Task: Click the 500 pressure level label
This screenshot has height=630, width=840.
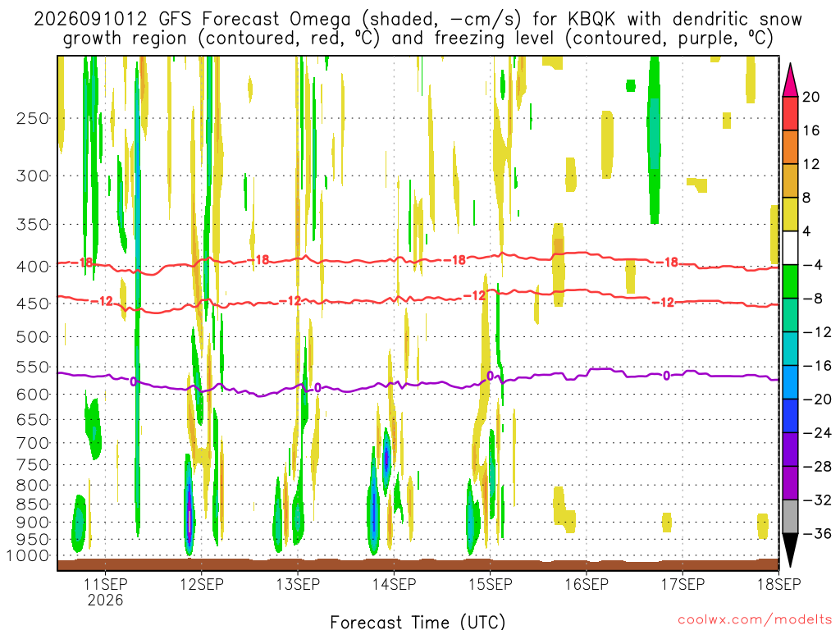Action: click(33, 337)
